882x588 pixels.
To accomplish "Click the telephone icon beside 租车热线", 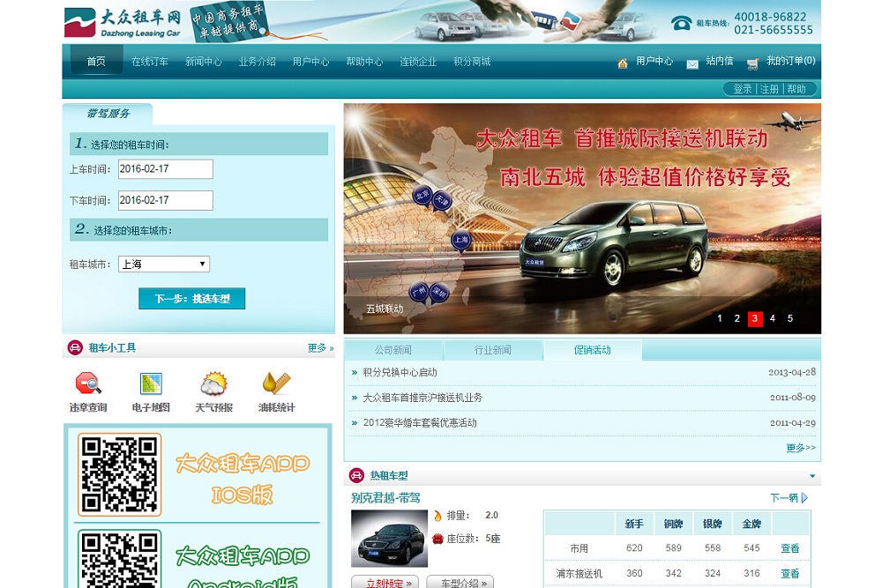I will point(681,23).
